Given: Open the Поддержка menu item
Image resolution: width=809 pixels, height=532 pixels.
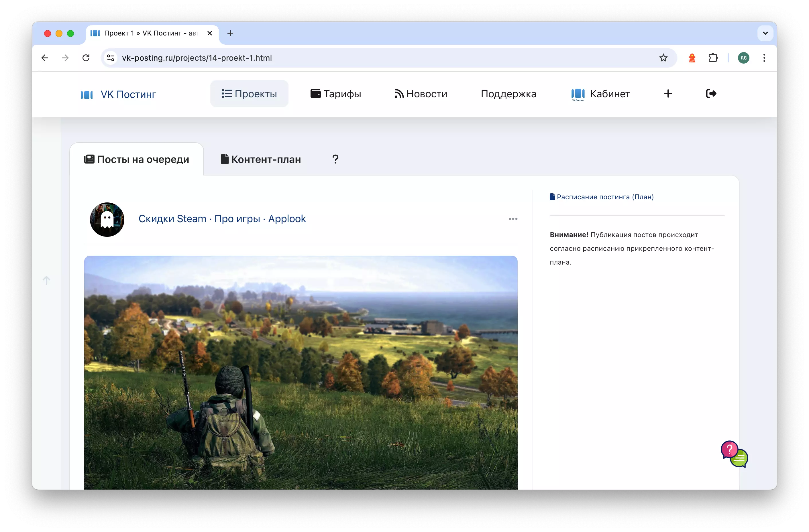Looking at the screenshot, I should pyautogui.click(x=508, y=94).
